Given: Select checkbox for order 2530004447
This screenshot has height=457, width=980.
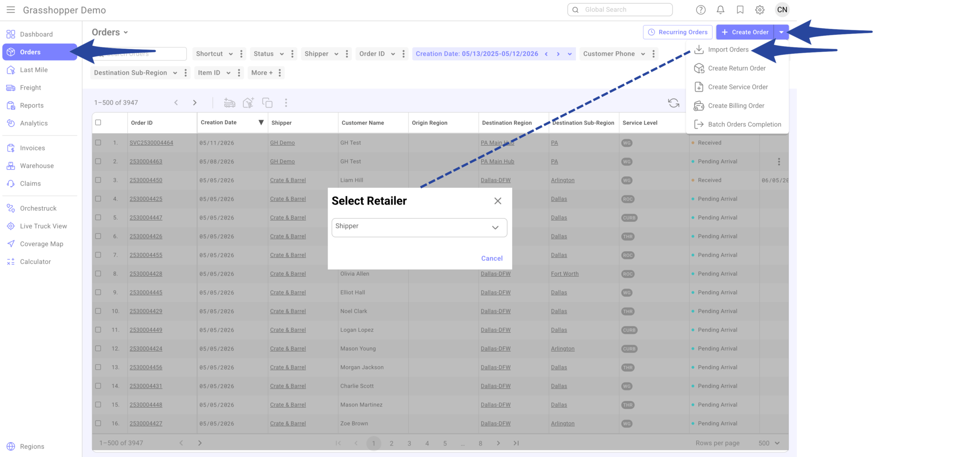Looking at the screenshot, I should 98,218.
